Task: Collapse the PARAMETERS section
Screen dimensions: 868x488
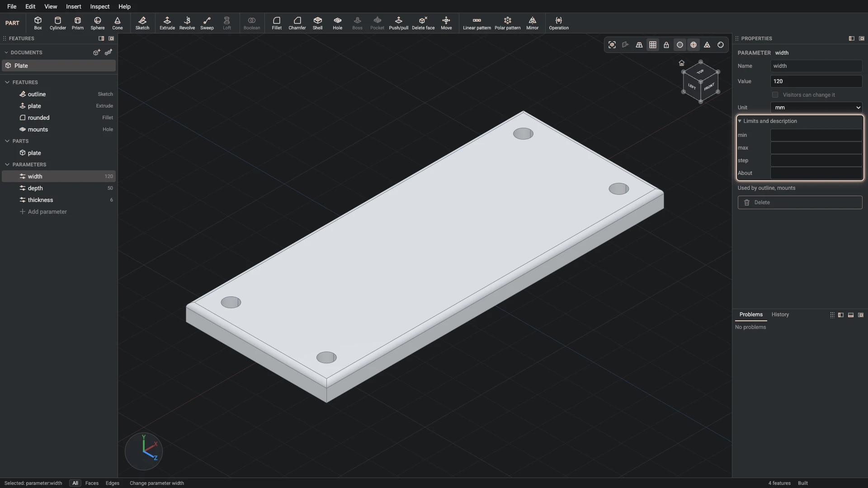Action: click(x=7, y=164)
